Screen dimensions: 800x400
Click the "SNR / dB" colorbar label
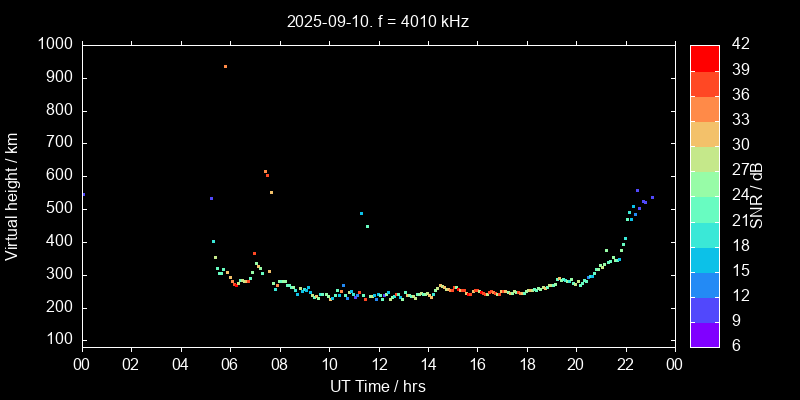click(757, 196)
